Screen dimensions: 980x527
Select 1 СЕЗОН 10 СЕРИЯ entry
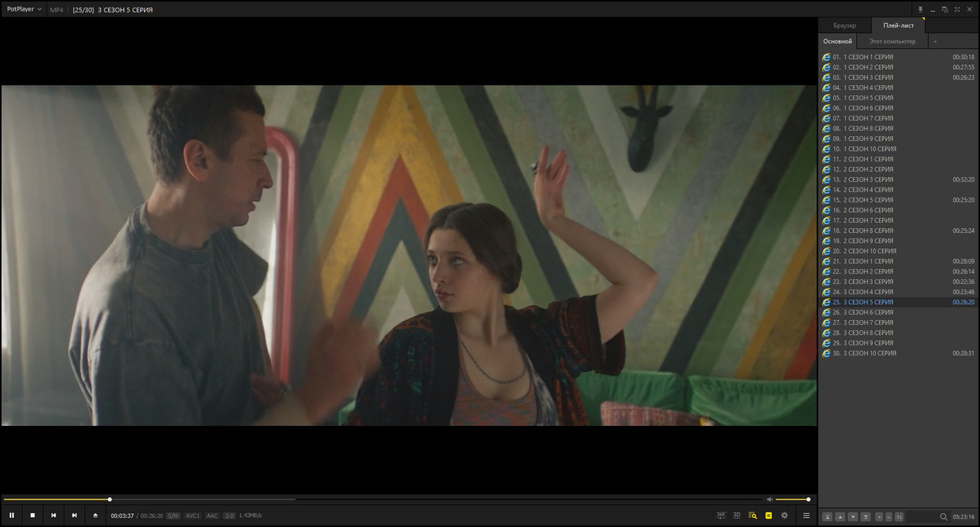point(898,149)
